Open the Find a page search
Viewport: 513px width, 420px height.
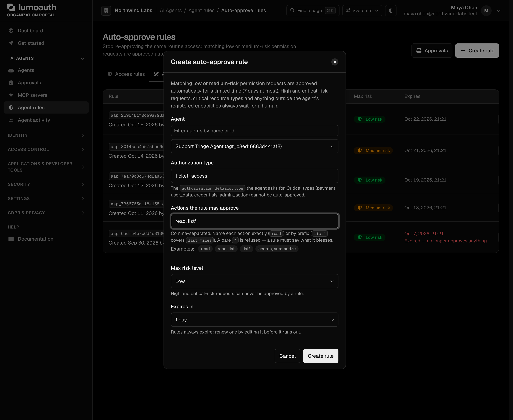313,10
